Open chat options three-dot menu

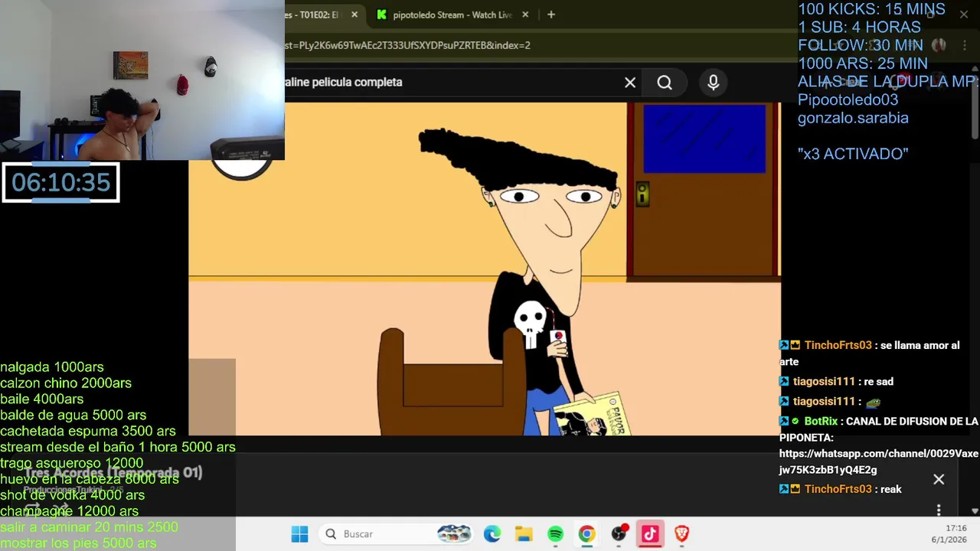click(939, 510)
